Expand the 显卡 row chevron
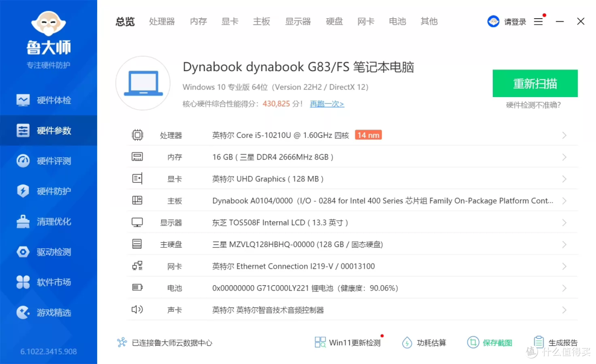This screenshot has height=364, width=596. pos(564,179)
